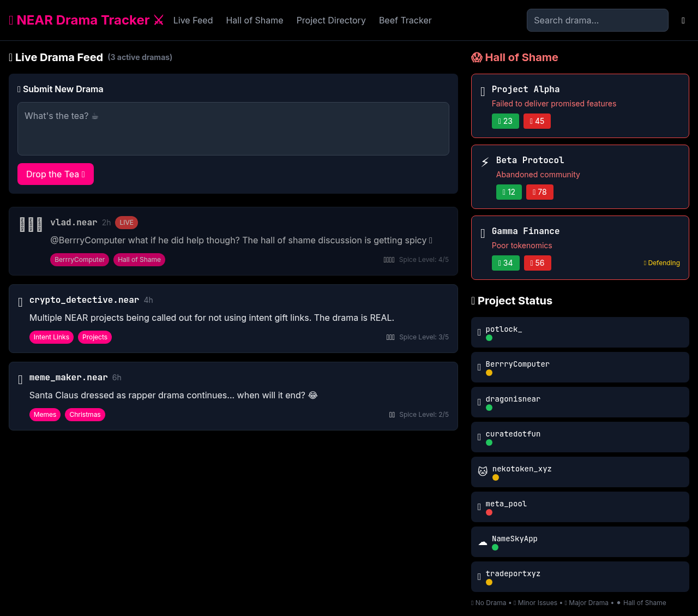Toggle the yellow status dot for BerrryComputer

pos(489,373)
